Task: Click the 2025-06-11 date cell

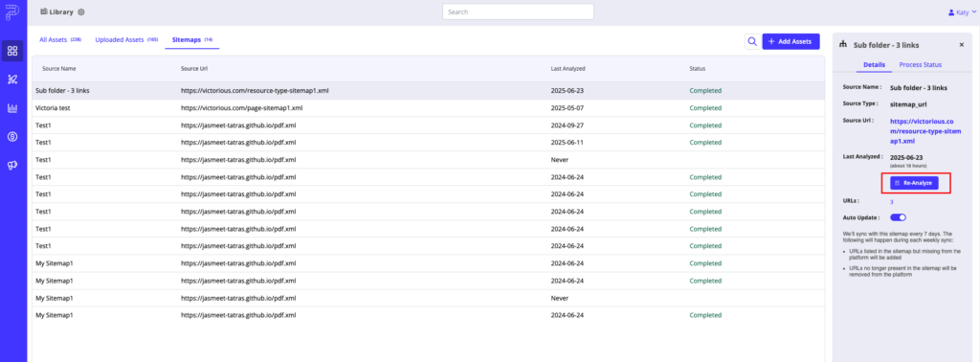Action: (567, 142)
